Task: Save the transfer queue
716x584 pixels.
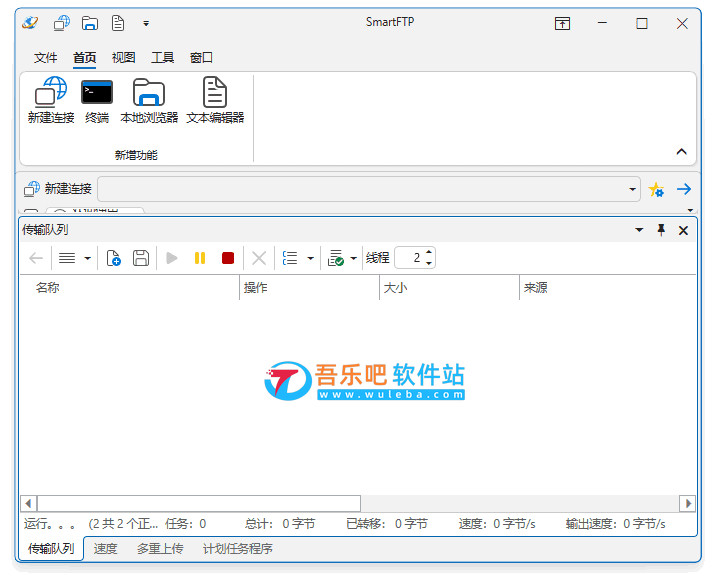Action: [141, 258]
